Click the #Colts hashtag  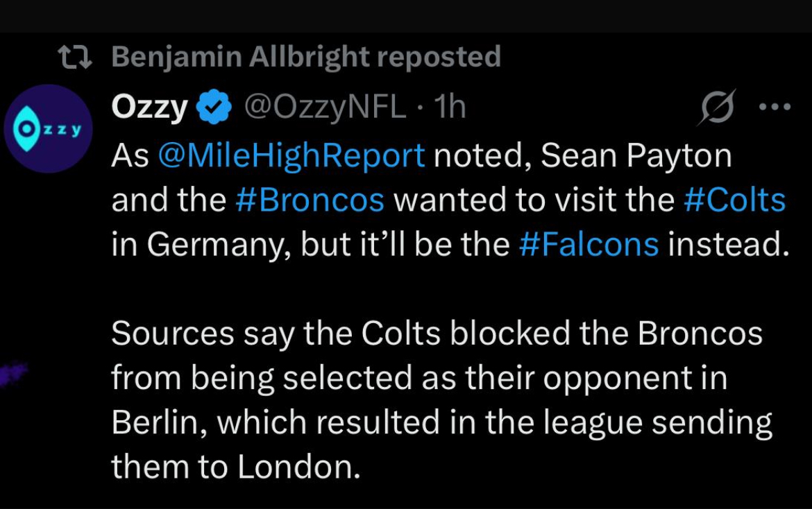click(734, 200)
